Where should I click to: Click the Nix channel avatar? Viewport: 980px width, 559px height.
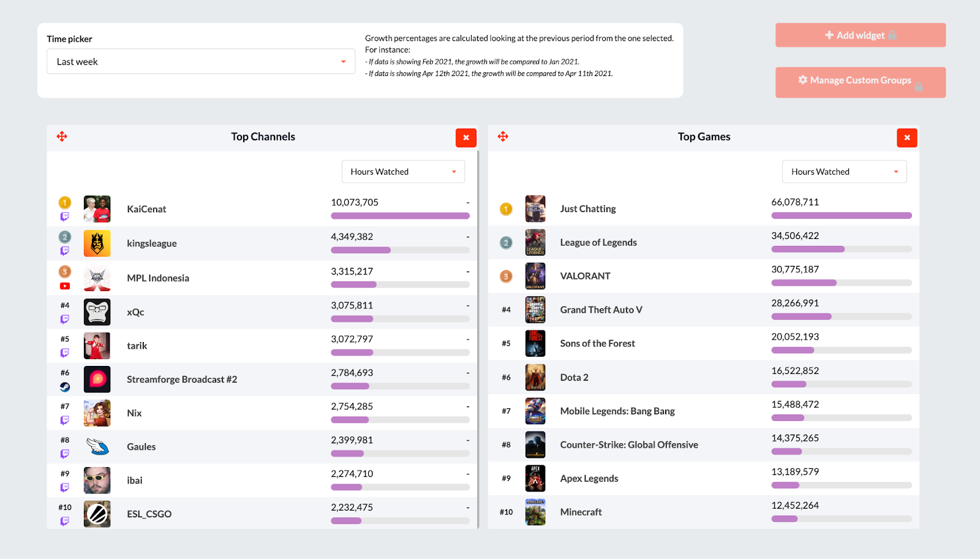97,413
